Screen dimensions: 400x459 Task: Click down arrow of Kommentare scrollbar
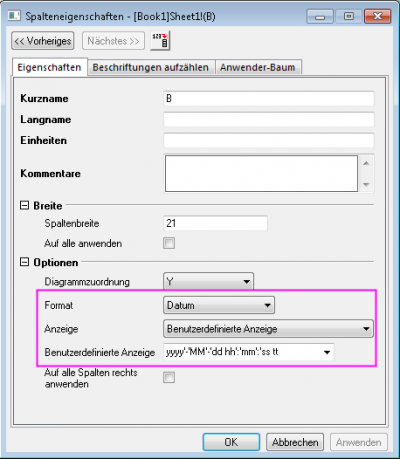pyautogui.click(x=366, y=184)
